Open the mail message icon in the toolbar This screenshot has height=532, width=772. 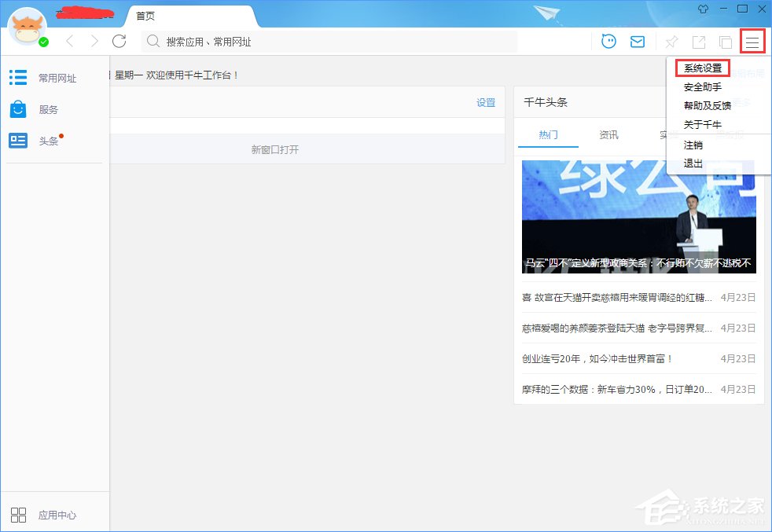coord(638,41)
